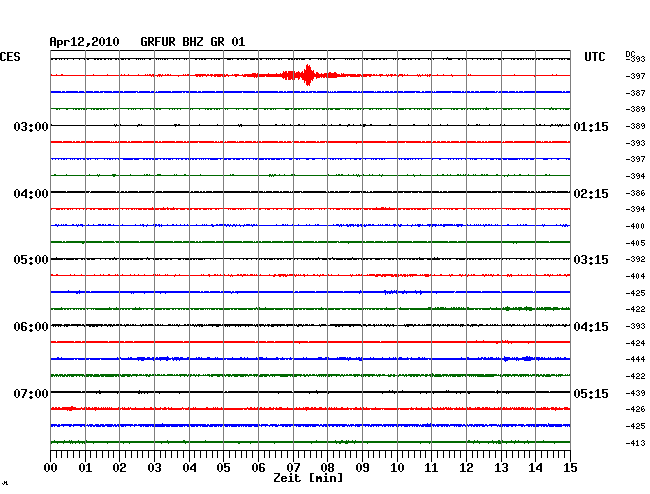Click minute 02 on the time axis
Viewport: 650px width, 494px height.
(119, 467)
